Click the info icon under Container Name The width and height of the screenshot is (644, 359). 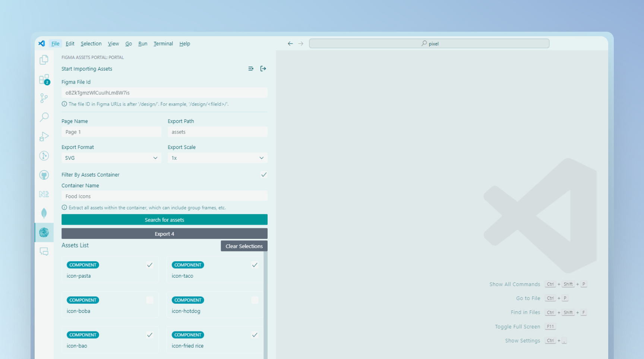coord(64,207)
